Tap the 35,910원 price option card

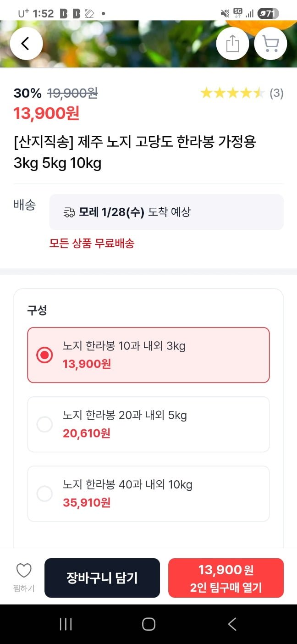click(148, 494)
